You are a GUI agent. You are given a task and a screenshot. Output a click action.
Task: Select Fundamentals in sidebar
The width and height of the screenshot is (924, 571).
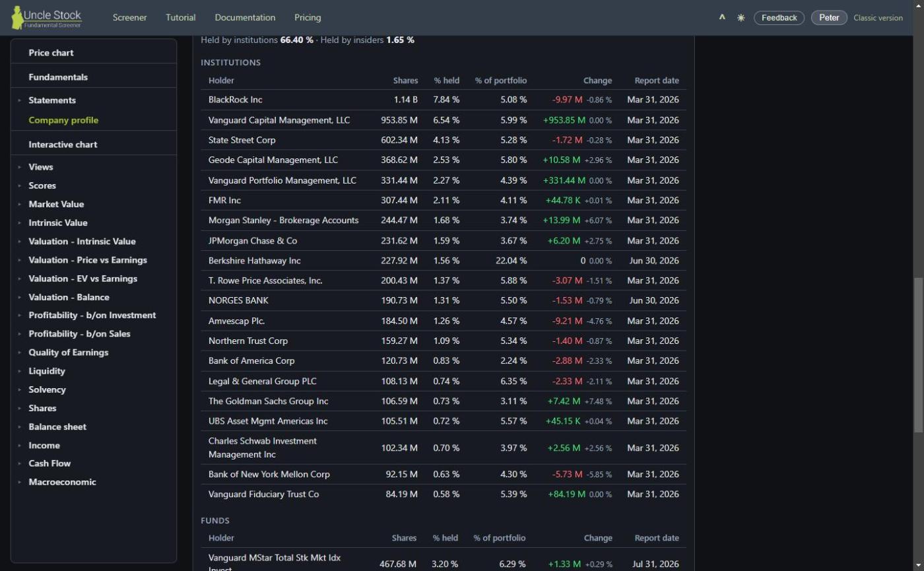(58, 77)
